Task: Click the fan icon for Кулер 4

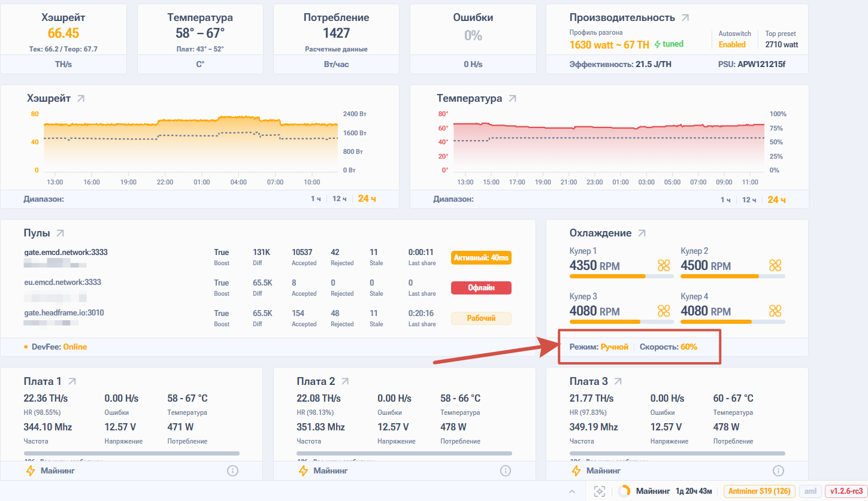Action: click(x=775, y=311)
